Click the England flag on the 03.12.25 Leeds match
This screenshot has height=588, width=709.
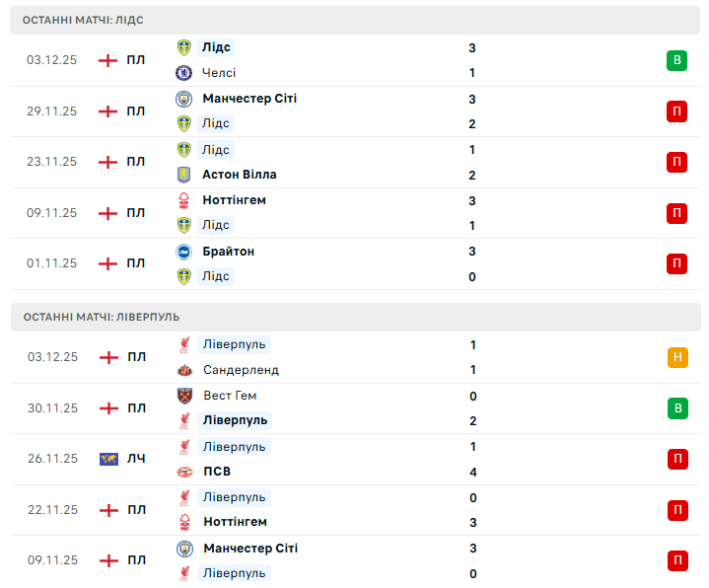tap(108, 60)
